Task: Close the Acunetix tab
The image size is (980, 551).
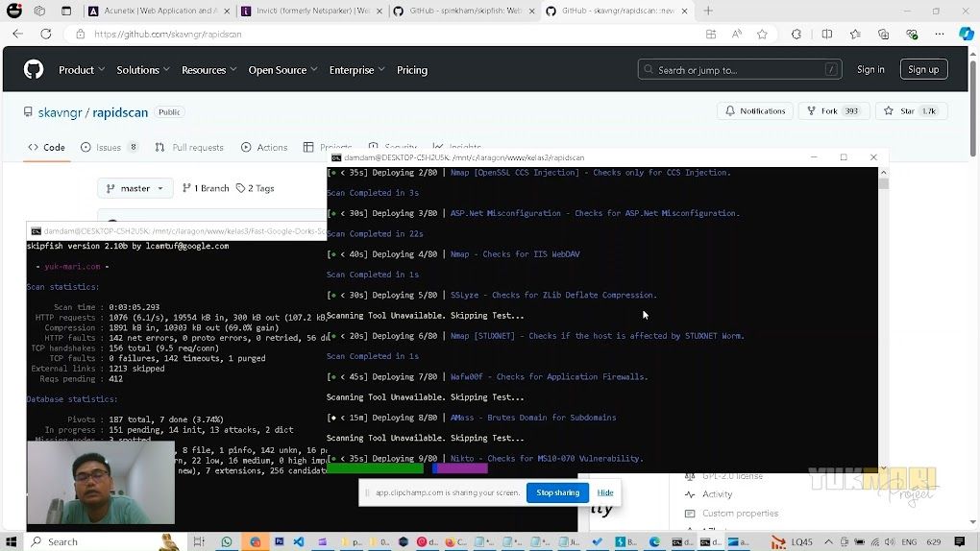Action: click(x=226, y=12)
